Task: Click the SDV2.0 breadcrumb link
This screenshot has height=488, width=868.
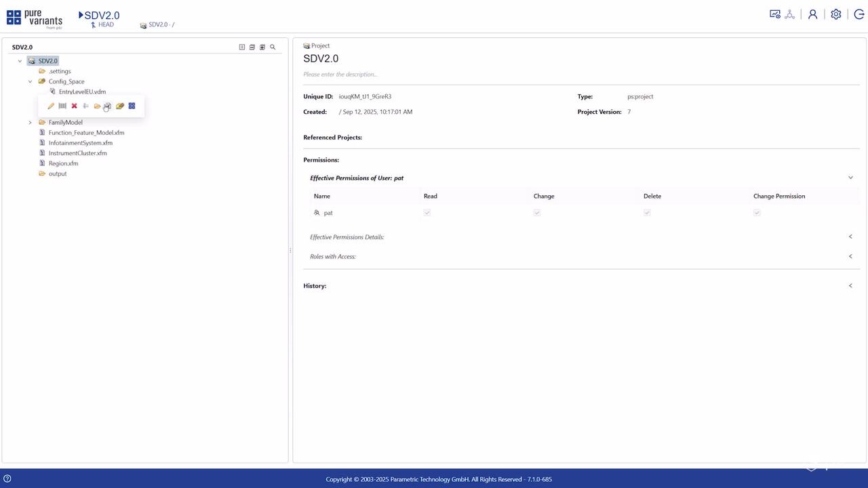Action: coord(158,25)
